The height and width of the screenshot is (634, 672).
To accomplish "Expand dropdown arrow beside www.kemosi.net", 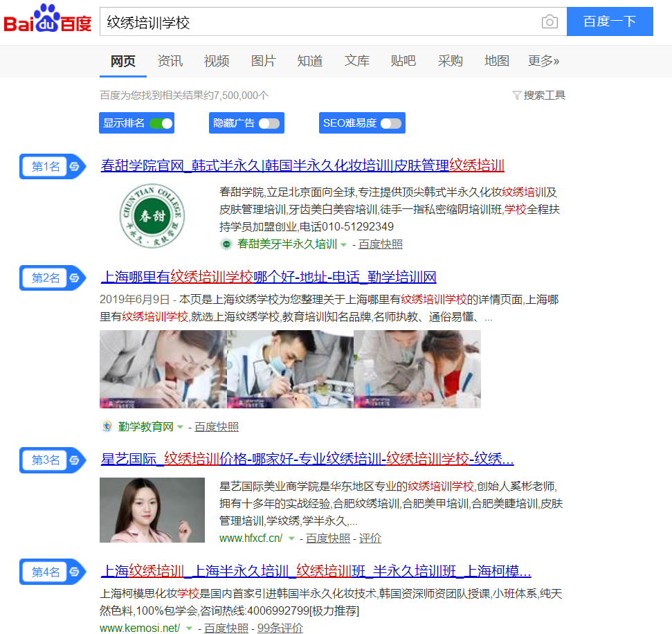I will (189, 628).
